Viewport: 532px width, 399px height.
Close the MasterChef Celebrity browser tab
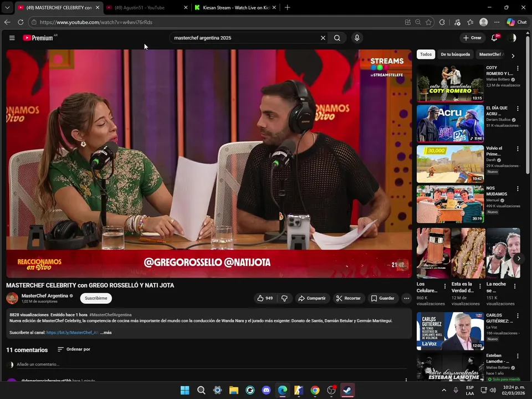tap(98, 7)
